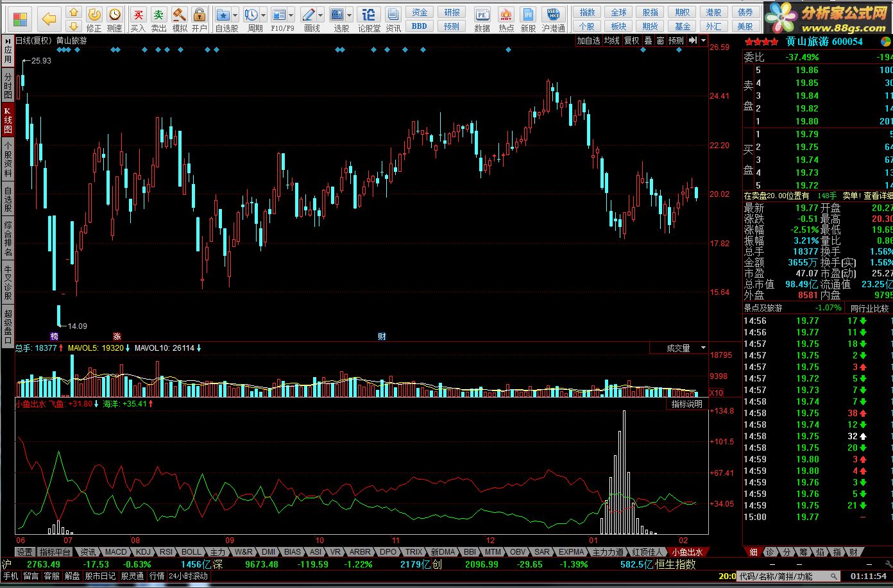The width and height of the screenshot is (893, 588).
Task: Toggle the 预测 option above the chart
Action: click(x=676, y=40)
